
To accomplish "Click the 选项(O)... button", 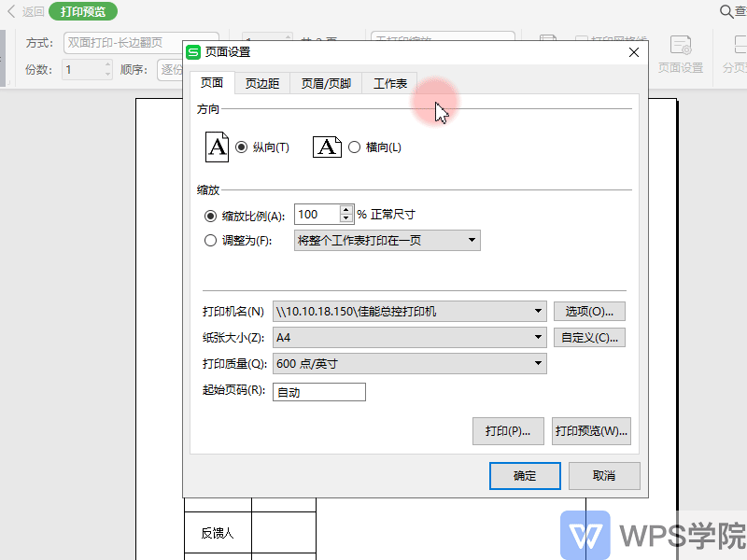I will click(589, 312).
